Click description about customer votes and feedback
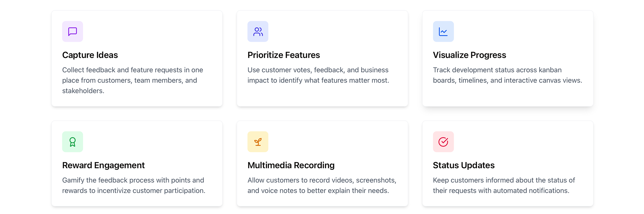Viewport: 644px width, 214px height. click(318, 75)
